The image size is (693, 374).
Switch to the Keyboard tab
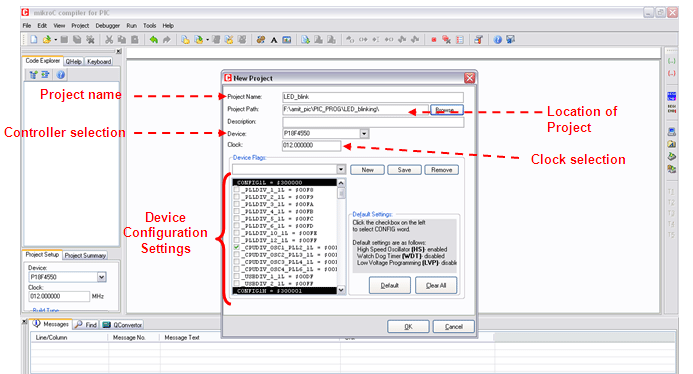click(99, 61)
